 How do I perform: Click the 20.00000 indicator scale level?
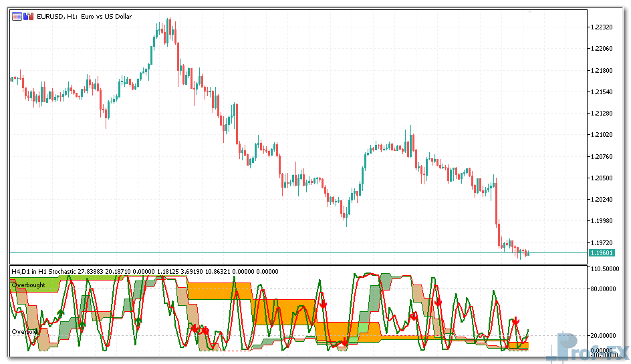click(602, 335)
